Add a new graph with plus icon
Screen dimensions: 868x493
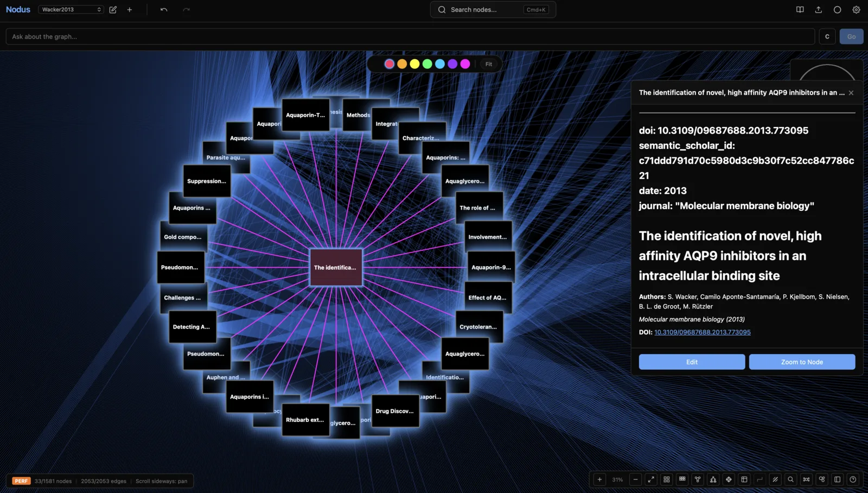[x=130, y=9]
